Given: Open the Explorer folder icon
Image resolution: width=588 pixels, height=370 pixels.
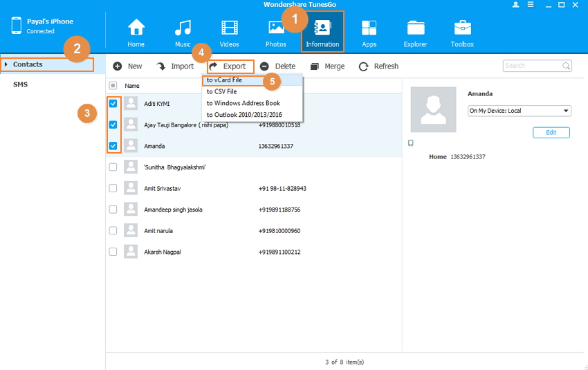Looking at the screenshot, I should 416,28.
